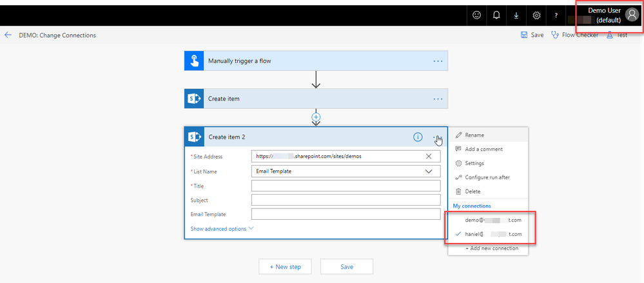
Task: Click the Test flask button
Action: click(x=616, y=35)
